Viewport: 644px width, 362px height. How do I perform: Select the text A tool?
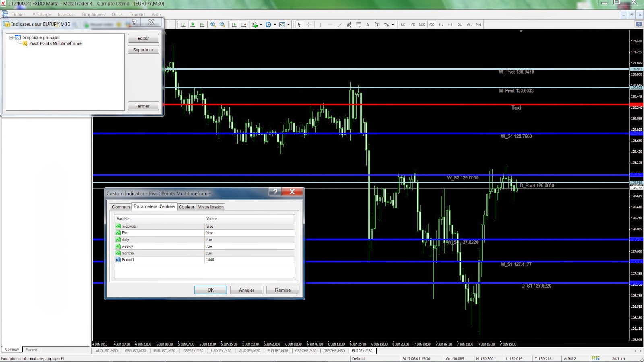pos(368,25)
